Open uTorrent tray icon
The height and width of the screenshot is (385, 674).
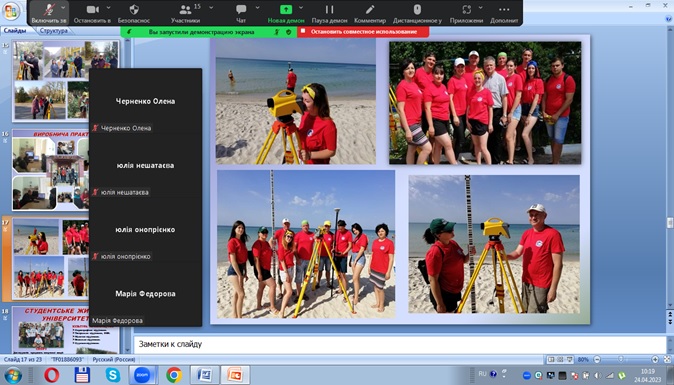622,376
